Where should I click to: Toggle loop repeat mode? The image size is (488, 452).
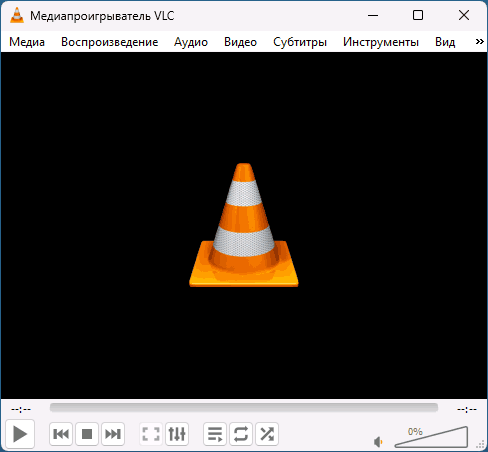[x=241, y=434]
